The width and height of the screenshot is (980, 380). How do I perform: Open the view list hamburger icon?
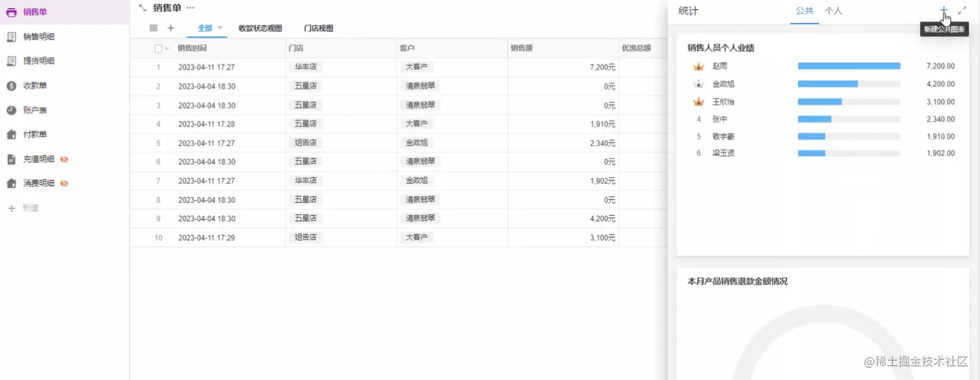click(x=154, y=28)
